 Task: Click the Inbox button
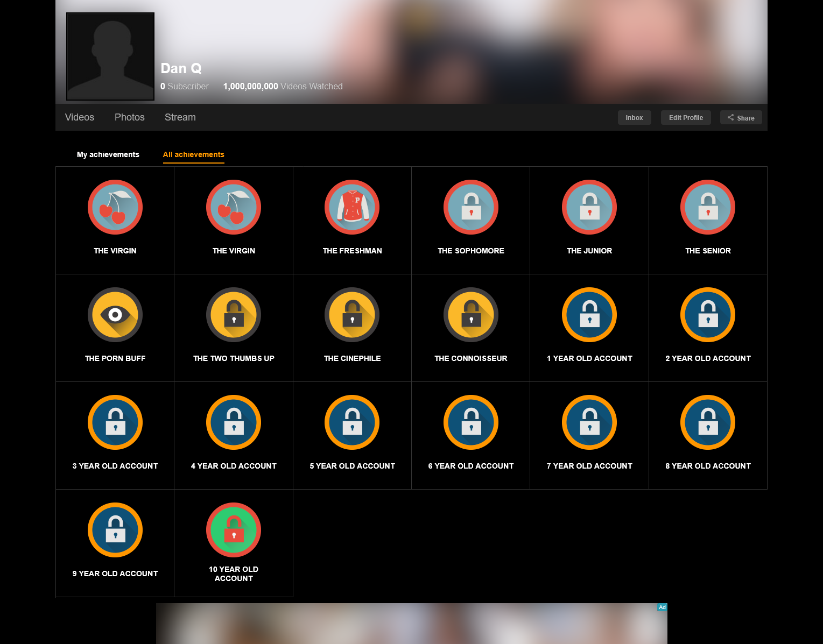click(x=634, y=118)
